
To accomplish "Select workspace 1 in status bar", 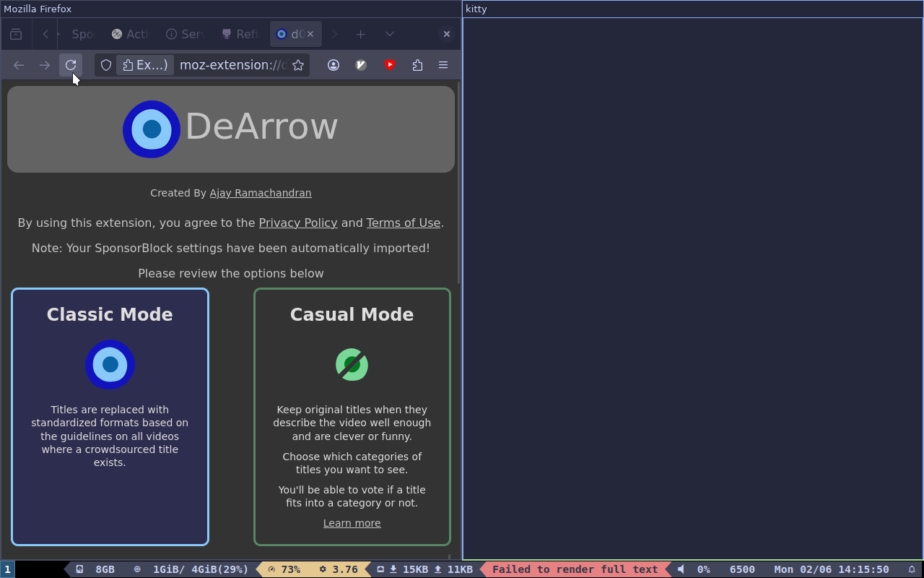I will (x=7, y=569).
